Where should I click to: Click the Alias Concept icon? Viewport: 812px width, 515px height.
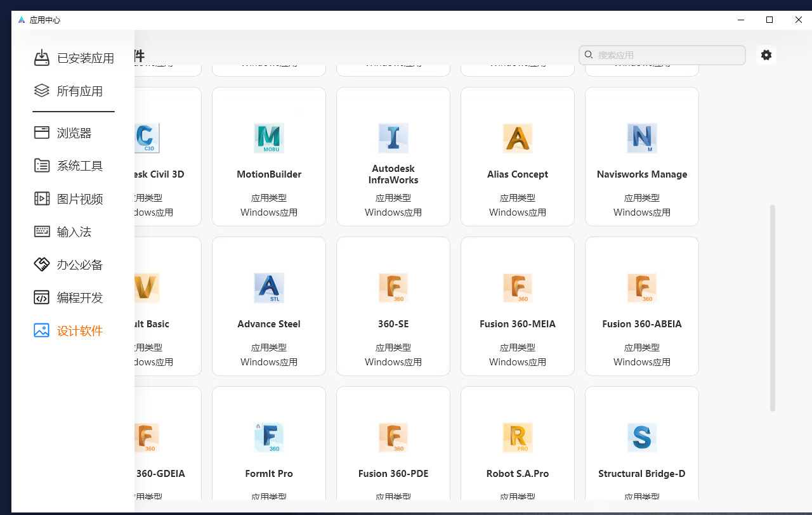click(x=518, y=138)
